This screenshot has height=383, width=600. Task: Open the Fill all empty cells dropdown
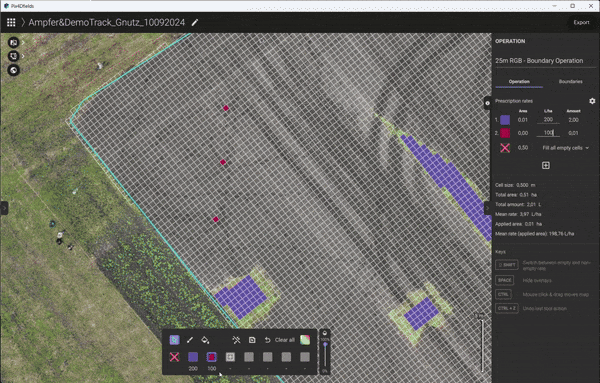(566, 148)
